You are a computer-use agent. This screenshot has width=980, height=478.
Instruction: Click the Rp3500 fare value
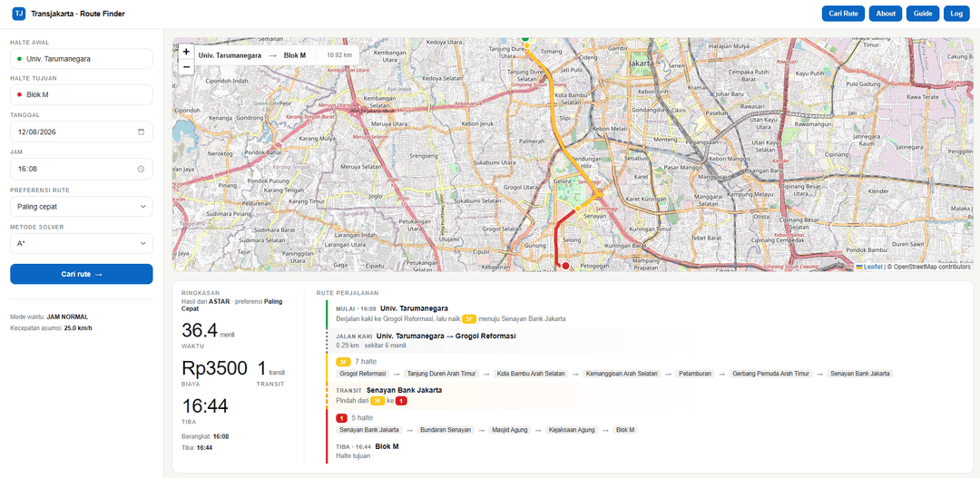(214, 368)
